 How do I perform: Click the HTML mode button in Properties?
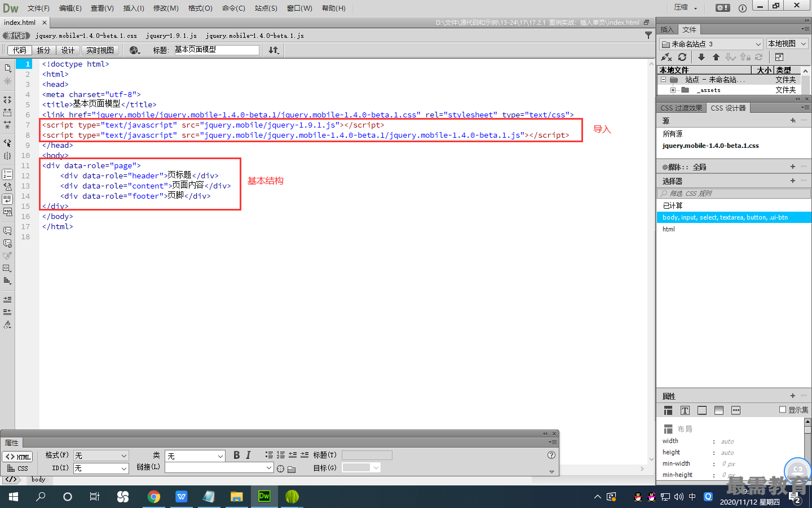(x=17, y=457)
